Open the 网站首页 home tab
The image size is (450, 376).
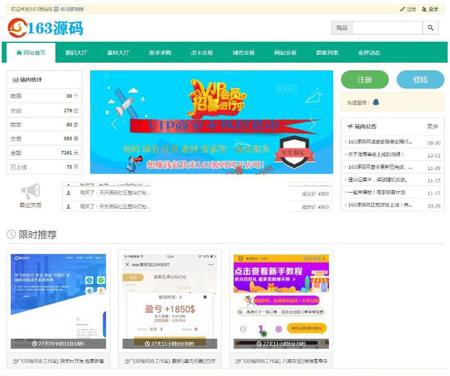31,53
